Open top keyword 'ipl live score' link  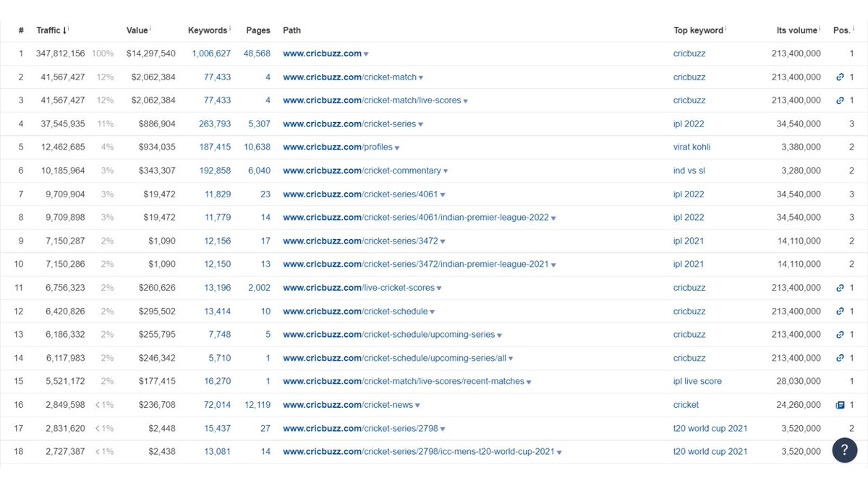(x=697, y=381)
